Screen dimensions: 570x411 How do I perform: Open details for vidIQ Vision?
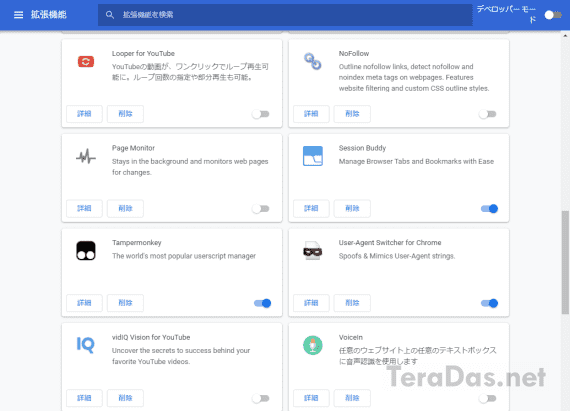pos(84,398)
